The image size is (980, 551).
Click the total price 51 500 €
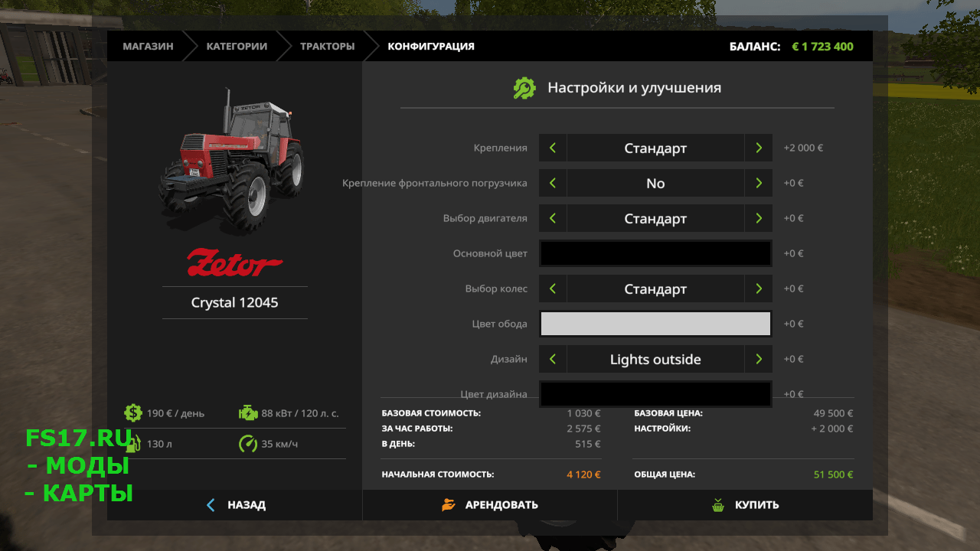tap(833, 474)
